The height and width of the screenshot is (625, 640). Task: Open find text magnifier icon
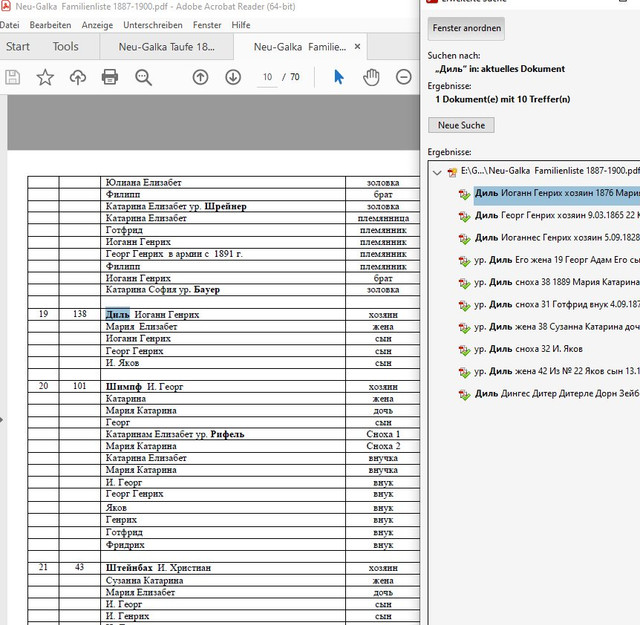point(143,77)
